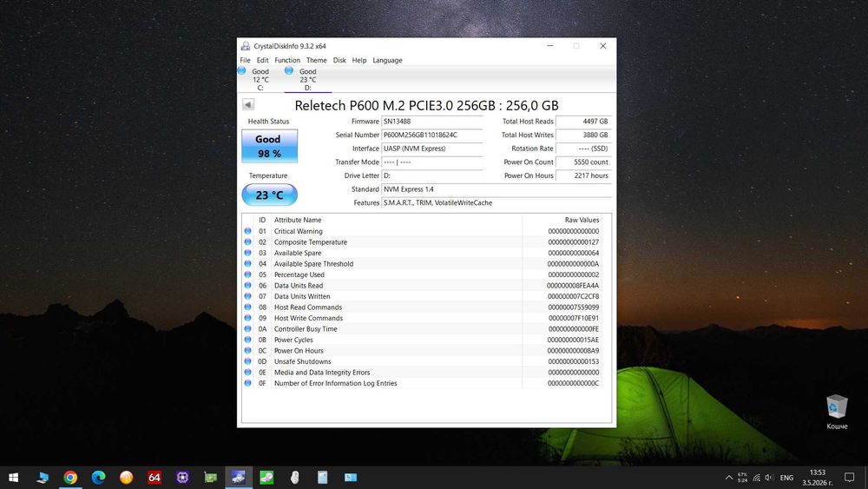
Task: Click the Total Host Reads value 4497 GB
Action: 583,122
